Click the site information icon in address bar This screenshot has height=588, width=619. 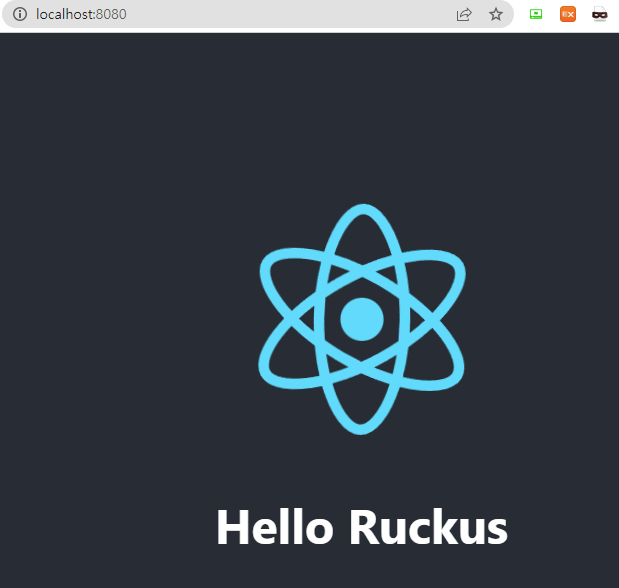point(20,14)
